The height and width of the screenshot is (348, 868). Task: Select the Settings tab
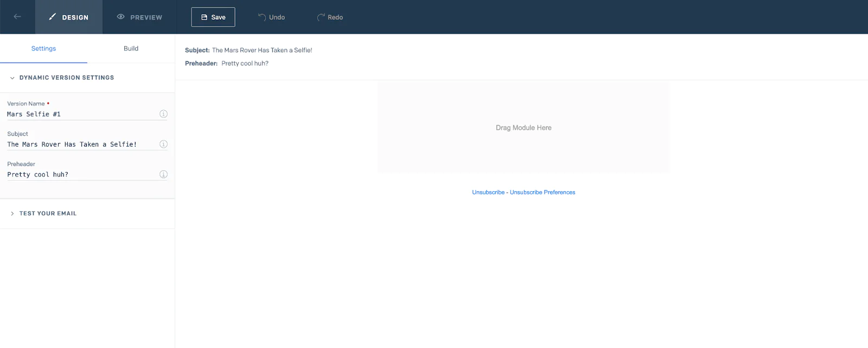(x=43, y=48)
